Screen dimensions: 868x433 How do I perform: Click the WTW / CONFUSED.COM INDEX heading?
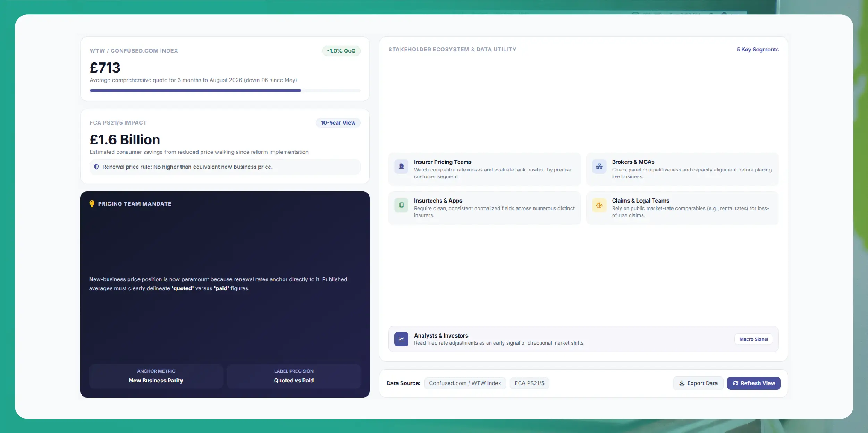[134, 51]
